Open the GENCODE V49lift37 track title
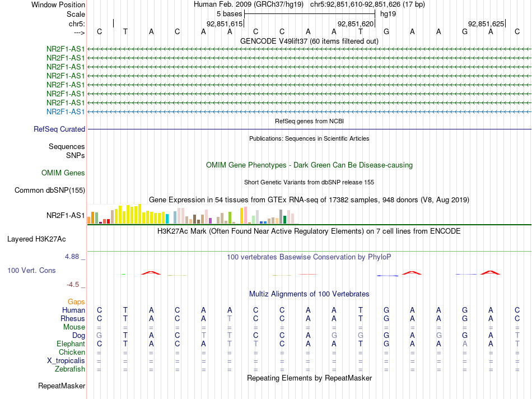 point(309,41)
